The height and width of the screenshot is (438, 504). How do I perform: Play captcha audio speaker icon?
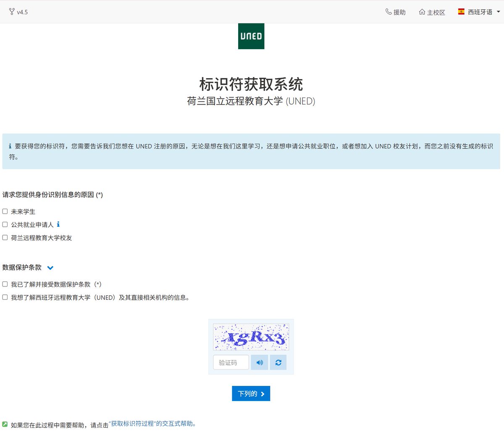point(260,362)
